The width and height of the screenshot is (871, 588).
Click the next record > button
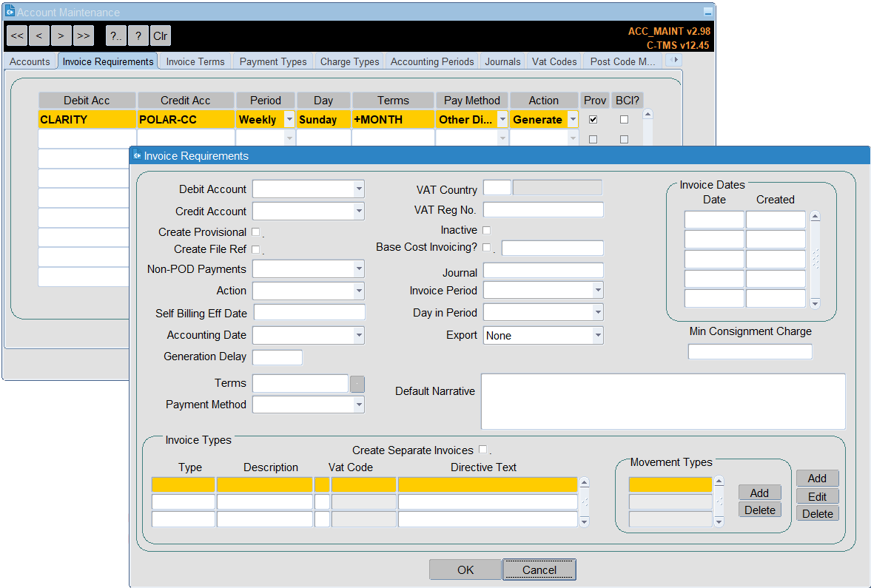click(x=61, y=36)
